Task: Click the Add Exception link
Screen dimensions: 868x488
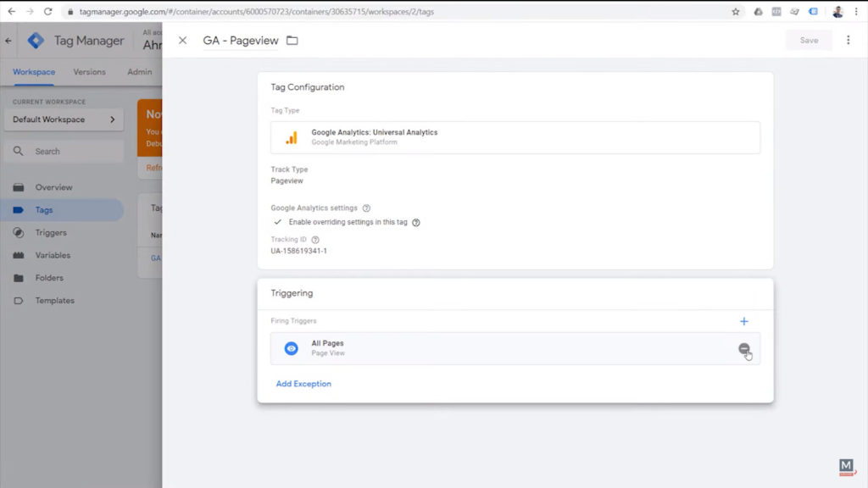Action: click(x=303, y=384)
